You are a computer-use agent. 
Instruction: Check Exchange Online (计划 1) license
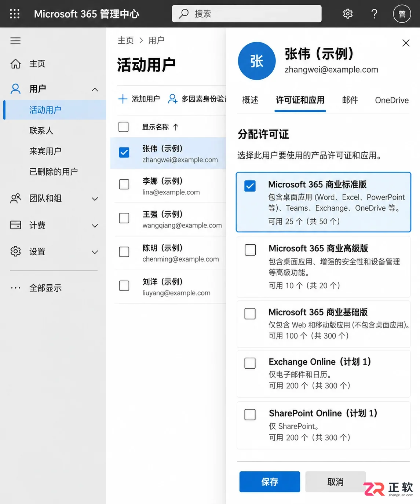250,363
